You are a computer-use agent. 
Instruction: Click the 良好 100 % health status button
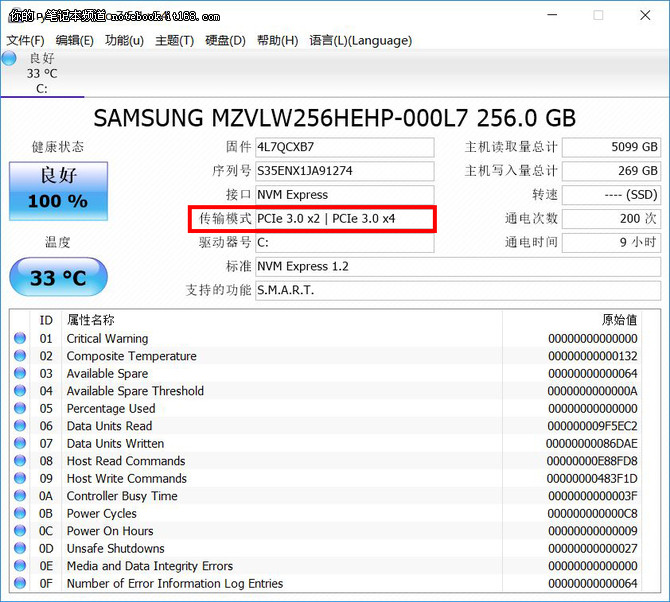[59, 191]
